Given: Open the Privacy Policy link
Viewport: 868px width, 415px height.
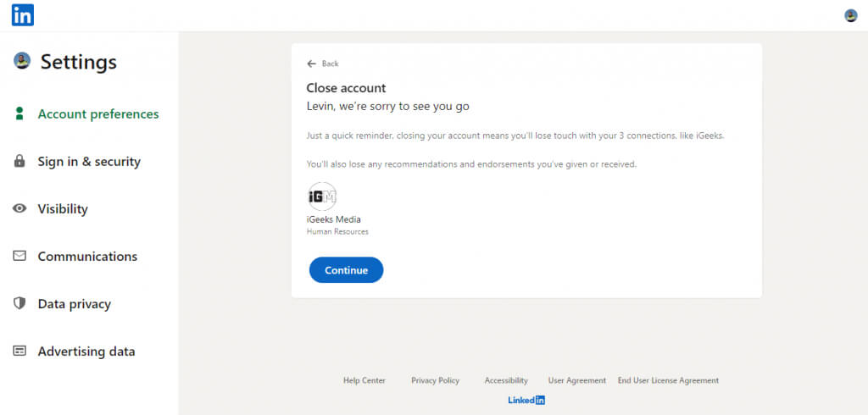Looking at the screenshot, I should pyautogui.click(x=435, y=381).
